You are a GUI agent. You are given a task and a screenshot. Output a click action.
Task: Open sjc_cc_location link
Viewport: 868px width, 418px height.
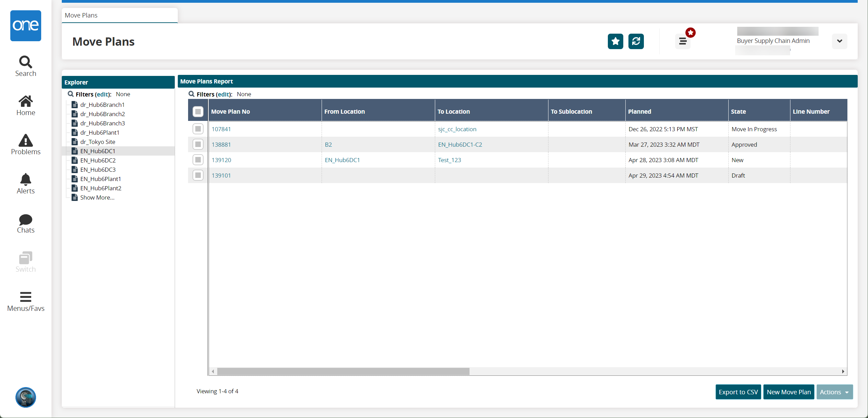(x=457, y=129)
